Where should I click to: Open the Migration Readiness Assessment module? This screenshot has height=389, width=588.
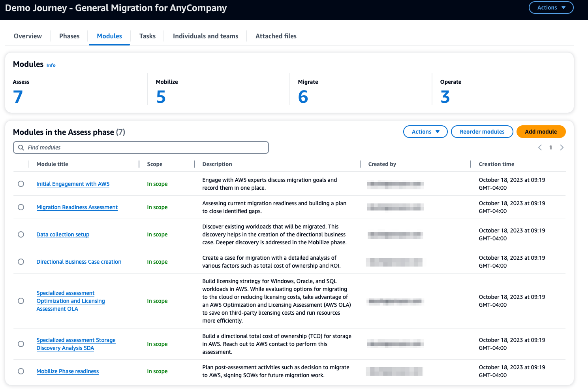click(77, 207)
